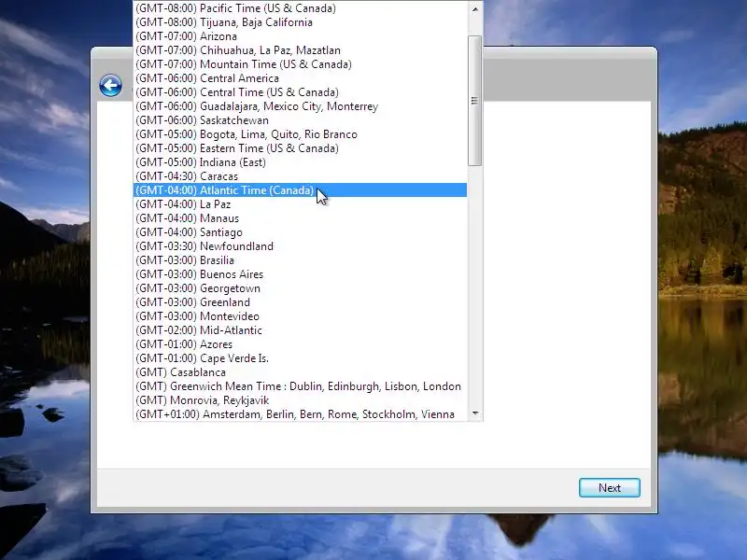Pick Bogota, Lima, Quito, Rio Branco
The height and width of the screenshot is (560, 747).
tap(300, 134)
